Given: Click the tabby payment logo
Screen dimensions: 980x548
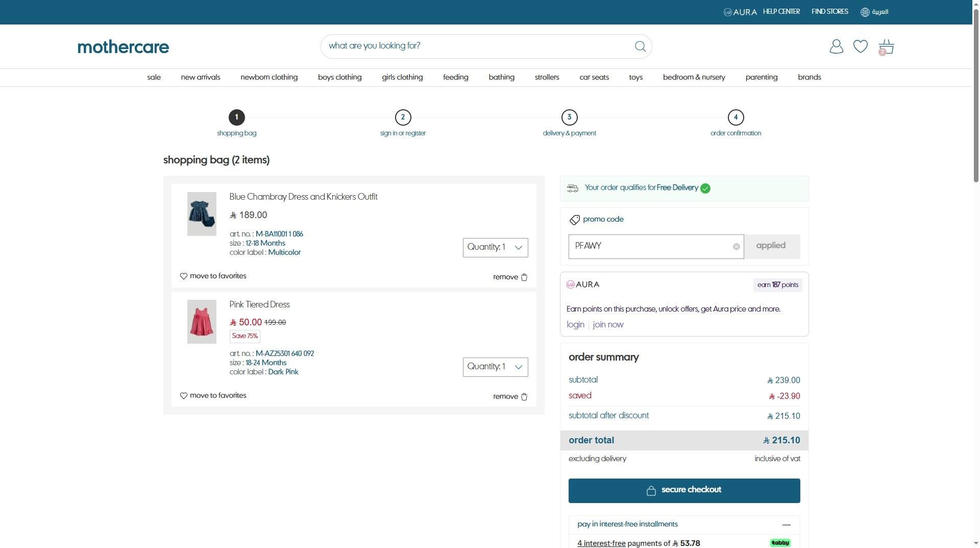Looking at the screenshot, I should click(780, 543).
